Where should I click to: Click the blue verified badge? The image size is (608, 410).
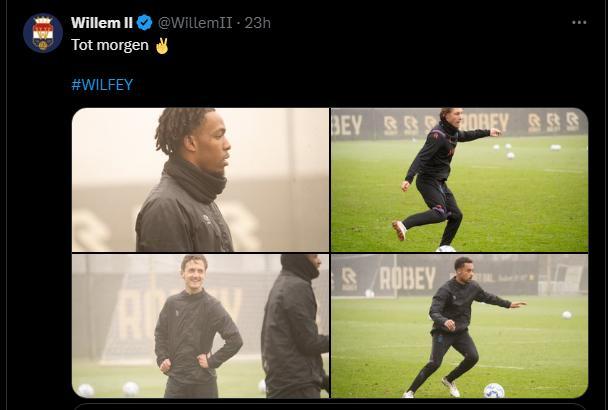pyautogui.click(x=145, y=22)
